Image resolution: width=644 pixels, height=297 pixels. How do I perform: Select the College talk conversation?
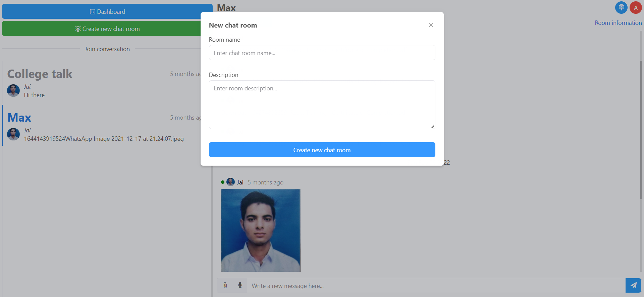click(x=40, y=74)
